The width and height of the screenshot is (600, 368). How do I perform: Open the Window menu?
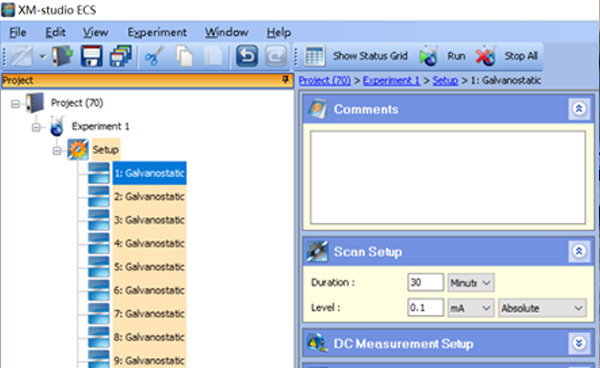(x=227, y=32)
